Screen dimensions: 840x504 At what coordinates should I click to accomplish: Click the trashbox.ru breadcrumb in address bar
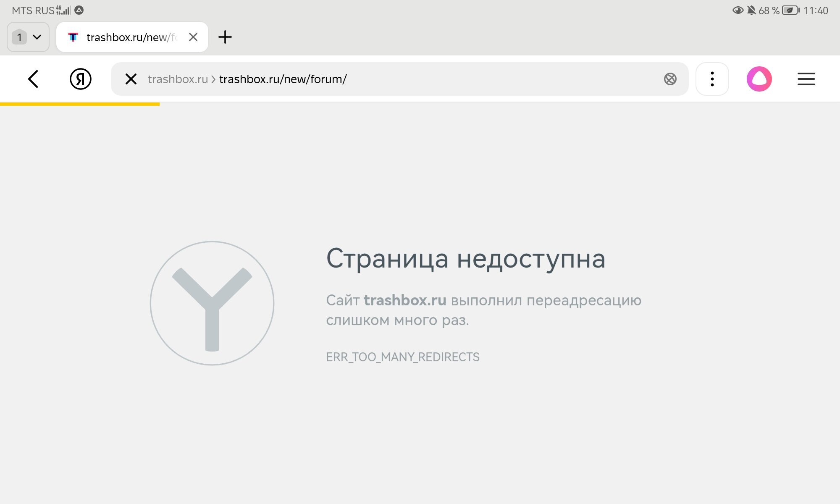(178, 79)
